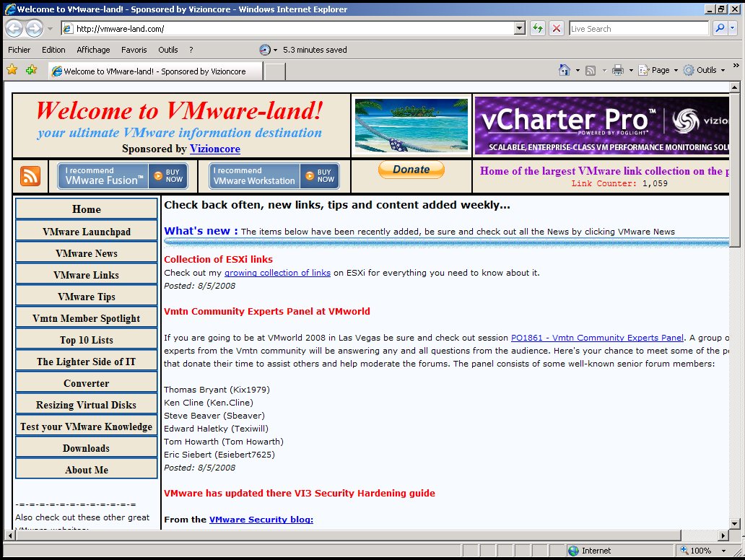Click the Live Search magnifier icon
This screenshot has width=745, height=560.
click(719, 29)
